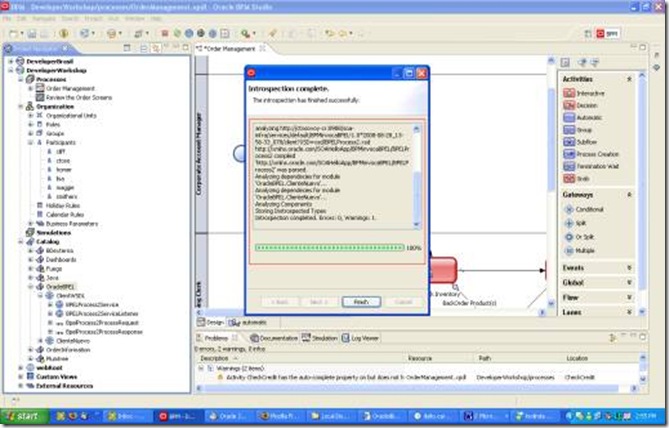Click the red stop icon in toolbar
Screen dimensions: 669x428
coord(165,33)
